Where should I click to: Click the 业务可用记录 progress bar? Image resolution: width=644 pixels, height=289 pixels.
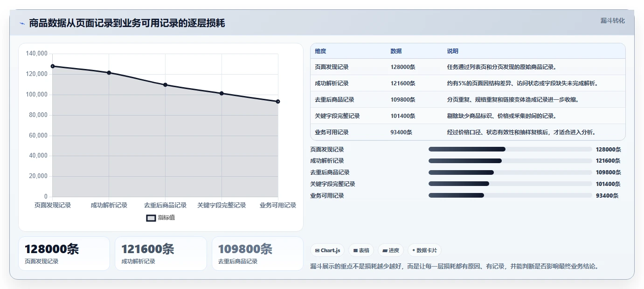510,196
